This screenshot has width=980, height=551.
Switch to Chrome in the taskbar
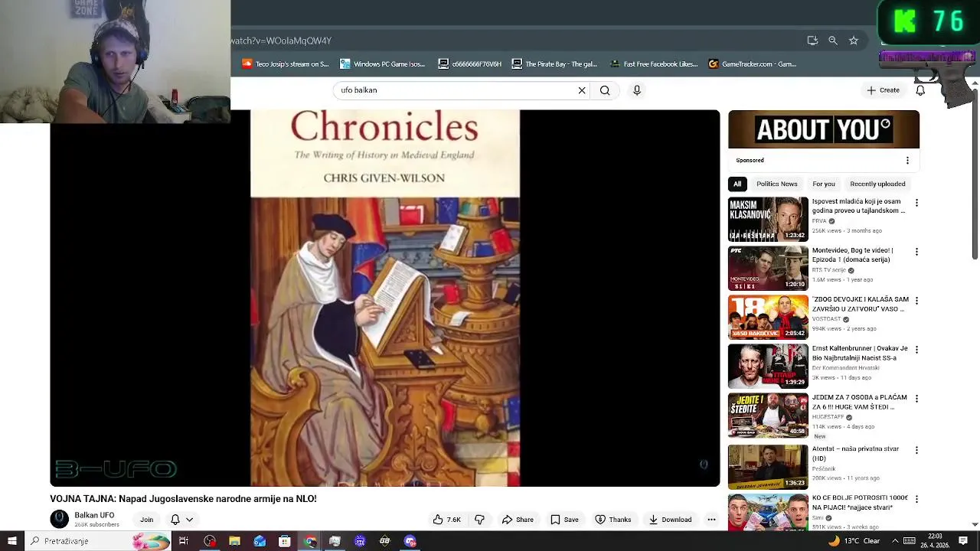click(309, 541)
